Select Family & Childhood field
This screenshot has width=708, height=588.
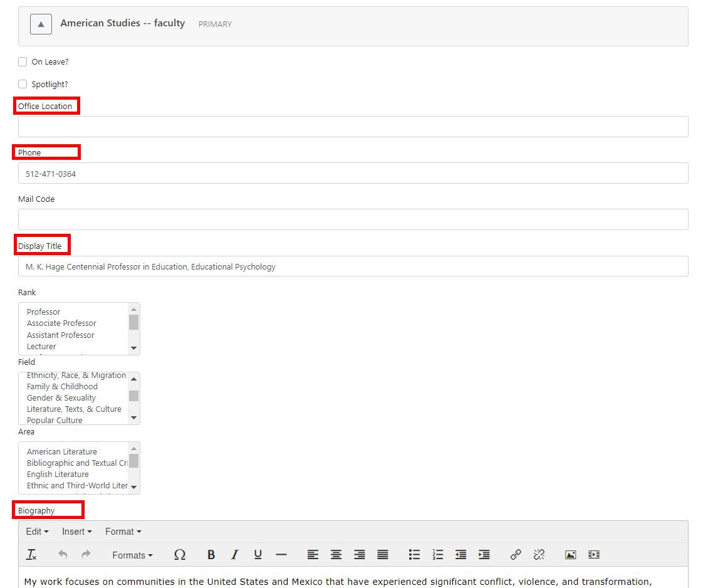[x=62, y=387]
